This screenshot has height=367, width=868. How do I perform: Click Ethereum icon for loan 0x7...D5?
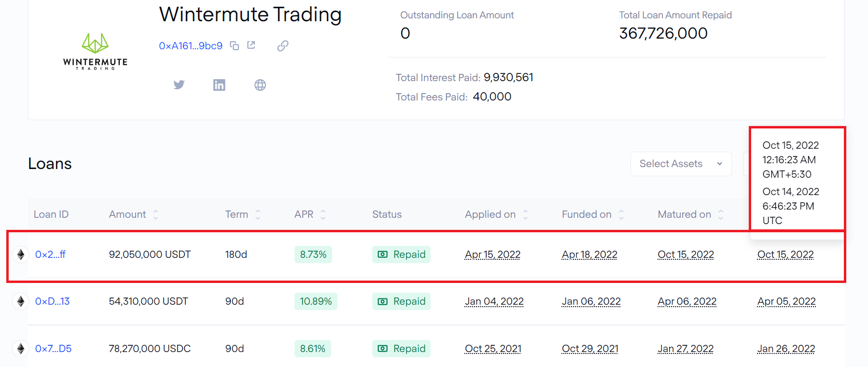pos(21,349)
